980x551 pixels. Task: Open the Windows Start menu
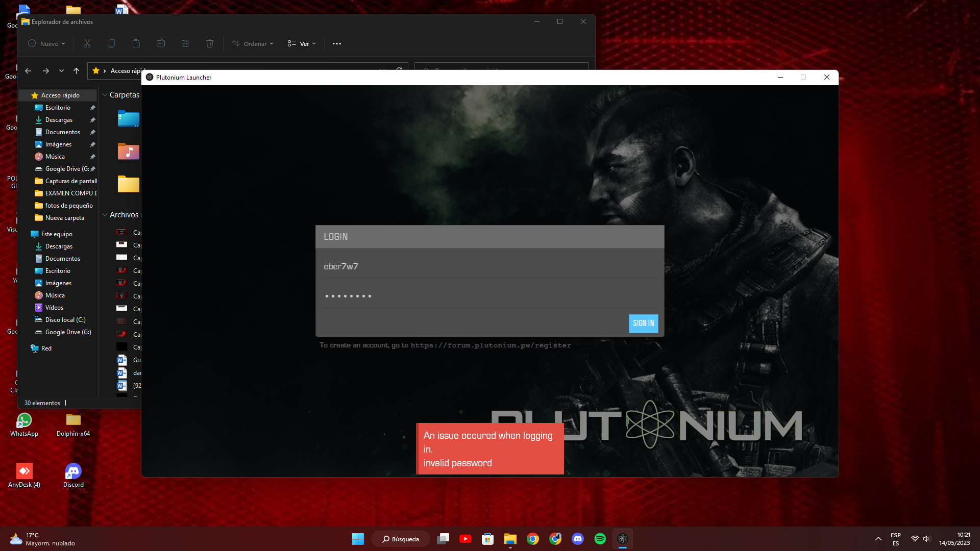pos(358,539)
